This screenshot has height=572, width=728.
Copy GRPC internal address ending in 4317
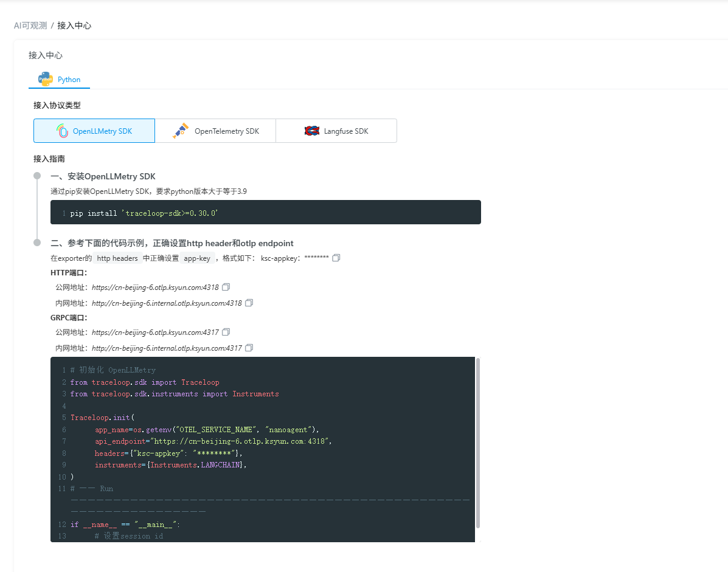249,348
